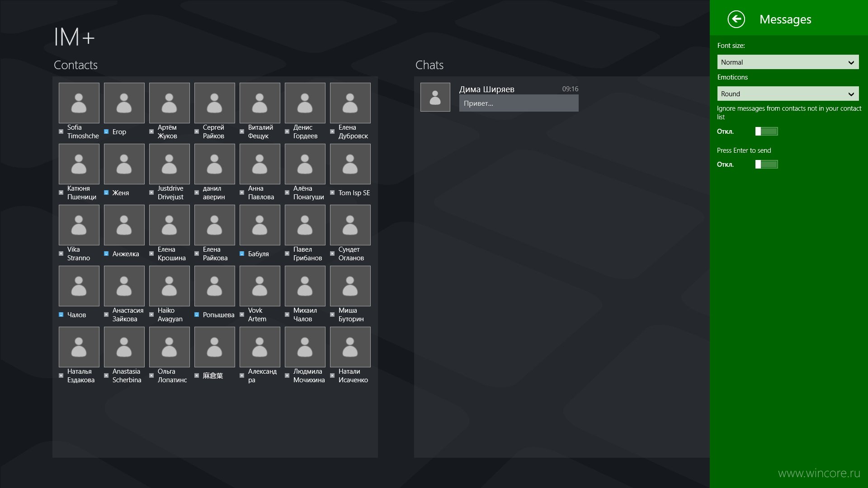Screen dimensions: 868x488
Task: Select Людмила Мочихина avatar tile
Action: click(305, 347)
